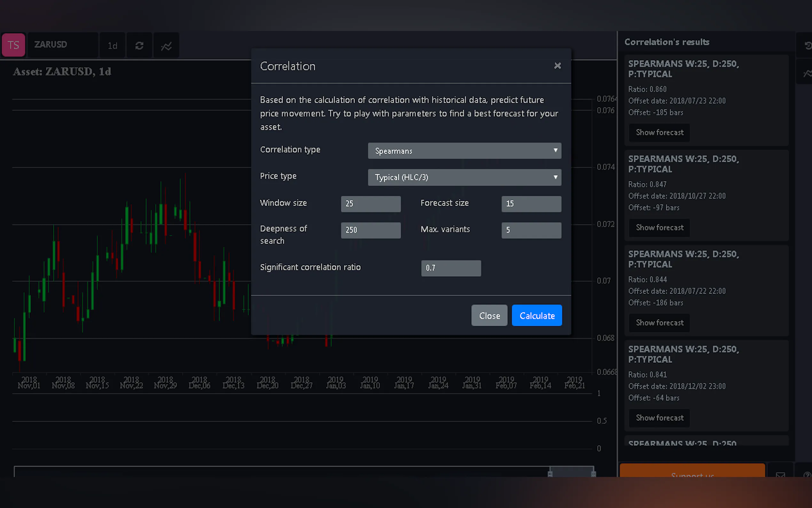
Task: Click the history icon on right sidebar
Action: click(x=807, y=46)
